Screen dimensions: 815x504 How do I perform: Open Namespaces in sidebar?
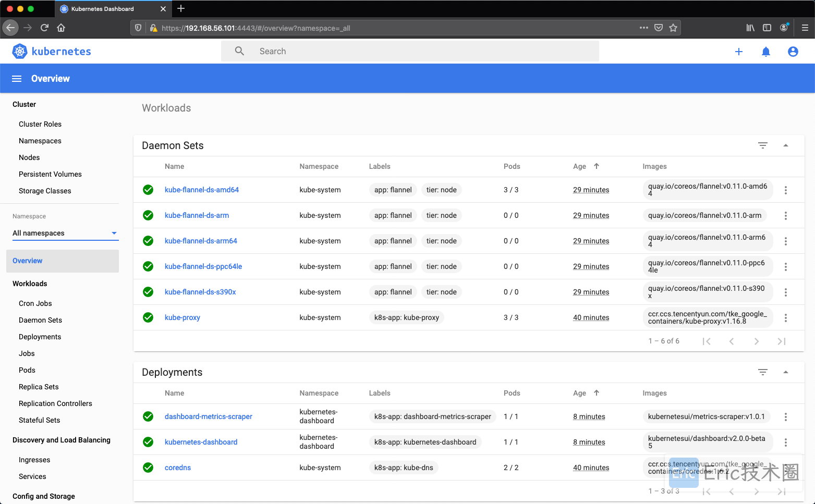(40, 141)
